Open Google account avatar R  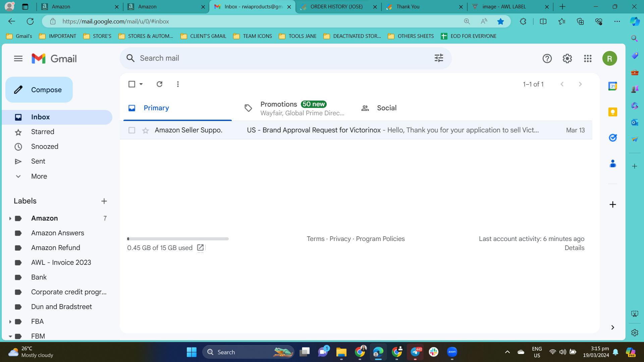(x=609, y=59)
